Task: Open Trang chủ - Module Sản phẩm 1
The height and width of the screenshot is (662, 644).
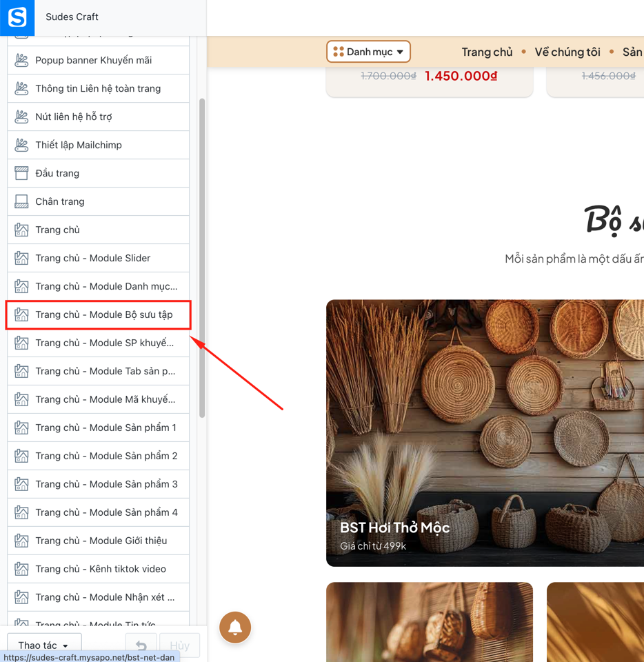Action: tap(99, 428)
